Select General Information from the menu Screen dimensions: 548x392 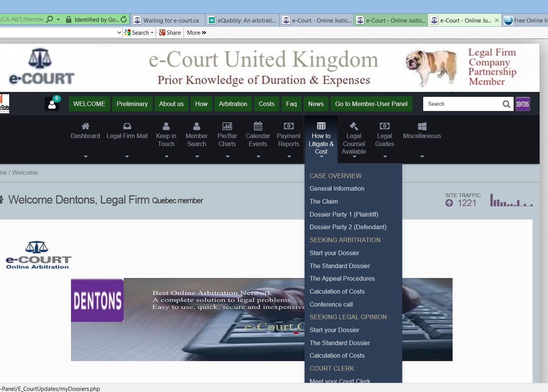(x=337, y=188)
